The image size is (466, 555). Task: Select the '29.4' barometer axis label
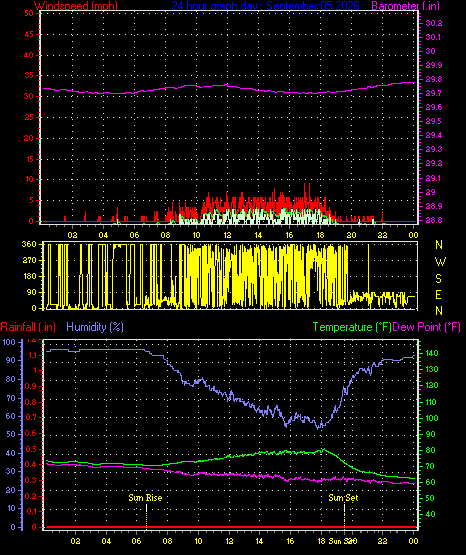(434, 136)
